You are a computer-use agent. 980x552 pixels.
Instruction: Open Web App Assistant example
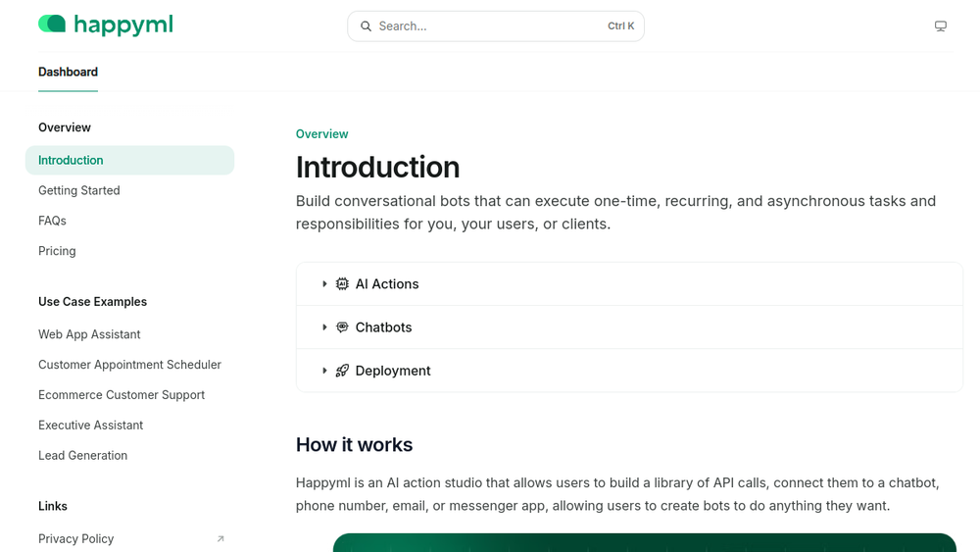coord(89,334)
